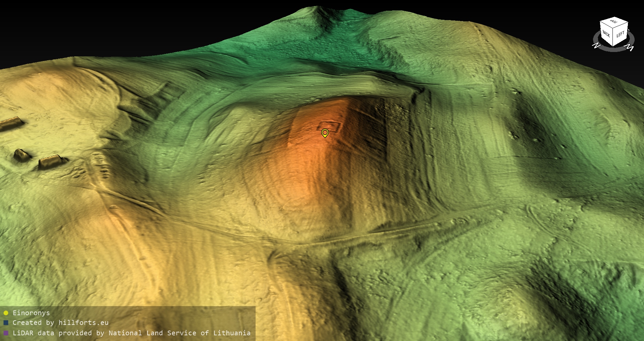Select the BACK face of the view cube
The height and width of the screenshot is (341, 644).
[x=606, y=34]
